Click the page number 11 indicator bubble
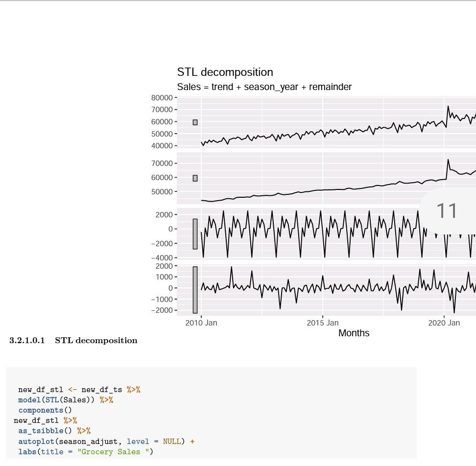This screenshot has width=476, height=466. pyautogui.click(x=447, y=210)
